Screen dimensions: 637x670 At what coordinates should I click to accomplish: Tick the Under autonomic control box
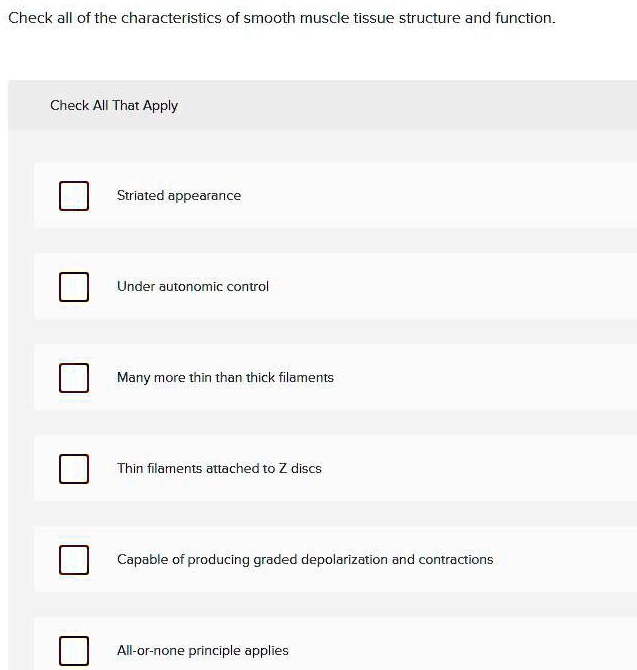(x=73, y=287)
